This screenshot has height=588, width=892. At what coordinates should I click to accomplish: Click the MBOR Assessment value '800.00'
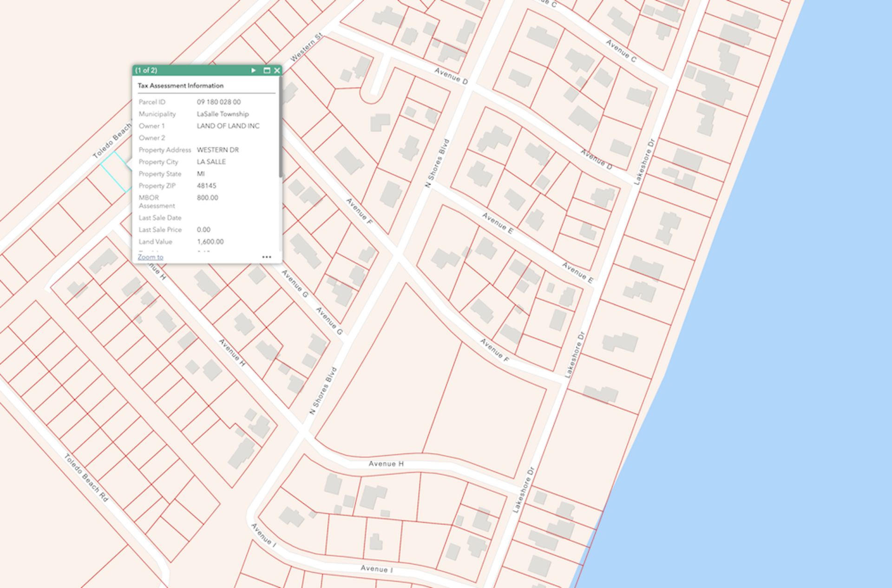[x=208, y=198]
